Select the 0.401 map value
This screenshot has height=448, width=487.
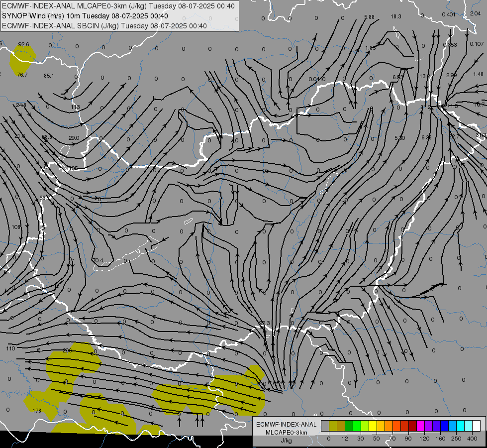click(449, 14)
